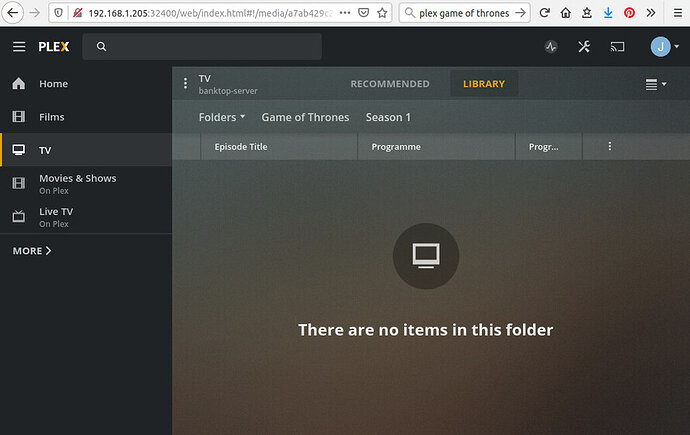Viewport: 690px width, 435px height.
Task: Expand the MORE sidebar section
Action: (x=32, y=251)
